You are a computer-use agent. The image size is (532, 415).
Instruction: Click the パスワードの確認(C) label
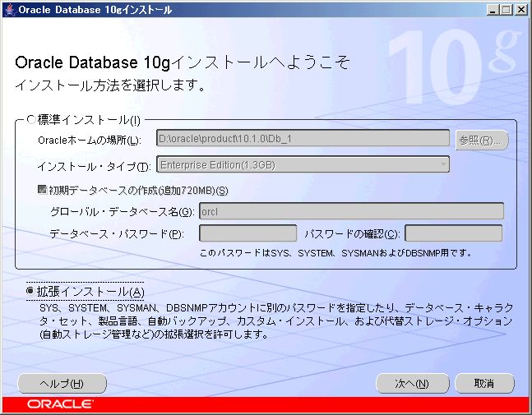[352, 234]
